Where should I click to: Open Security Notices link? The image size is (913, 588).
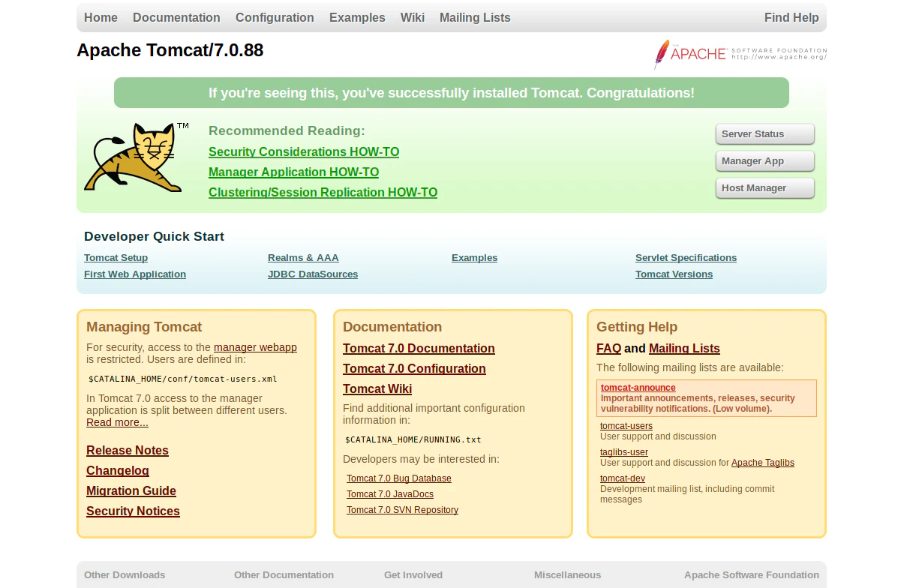tap(133, 511)
